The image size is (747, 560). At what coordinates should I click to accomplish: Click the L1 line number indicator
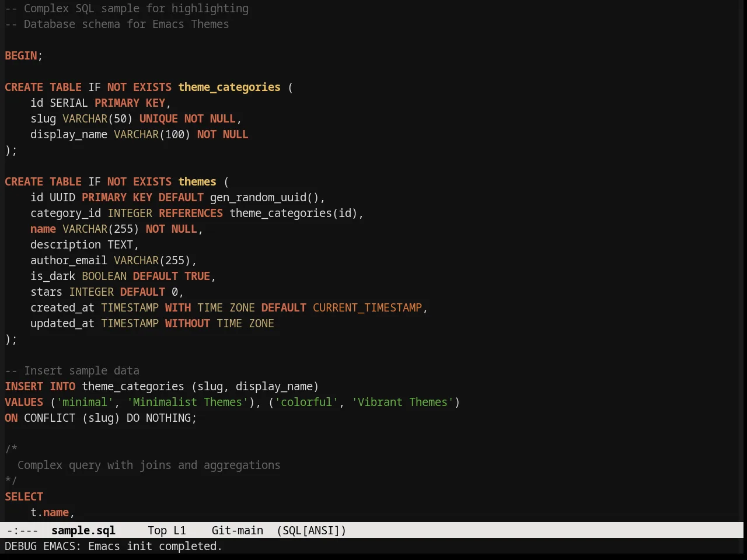point(180,530)
